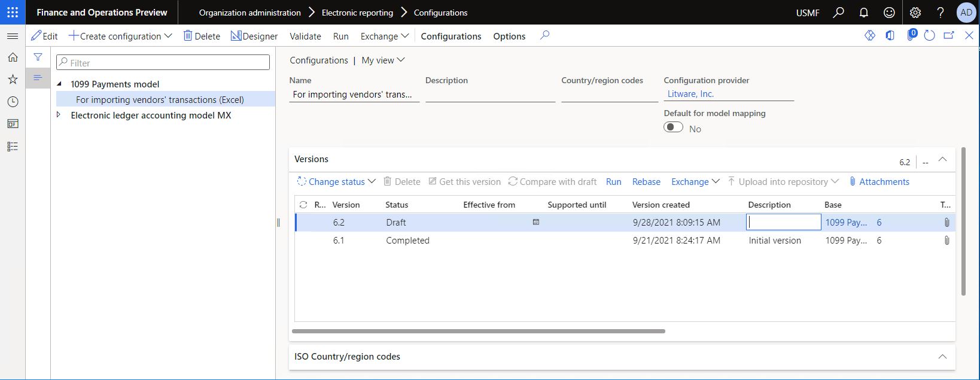Click Organization administration breadcrumb
The width and height of the screenshot is (980, 380).
click(x=250, y=12)
